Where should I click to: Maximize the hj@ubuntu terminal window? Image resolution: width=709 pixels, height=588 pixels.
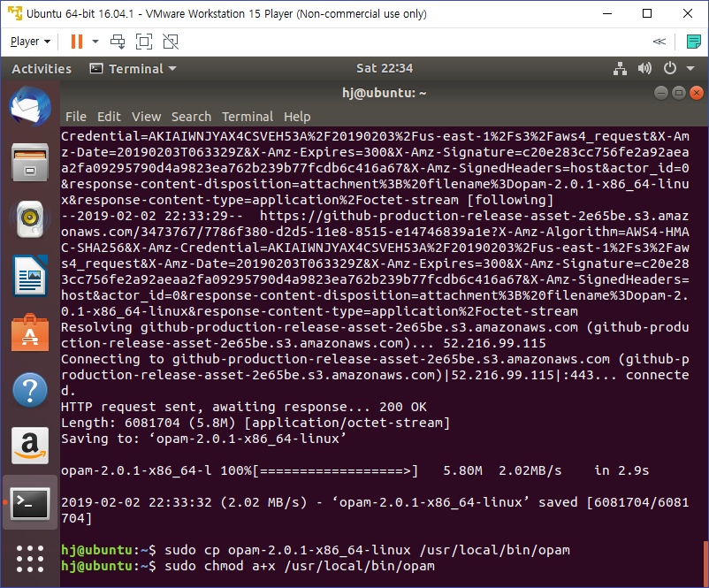(679, 93)
